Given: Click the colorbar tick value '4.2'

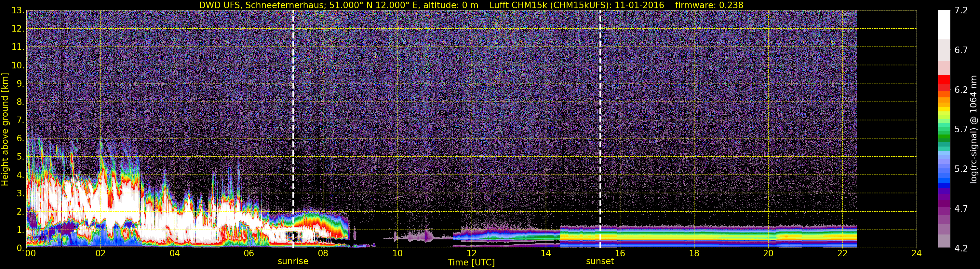Looking at the screenshot, I should tap(961, 248).
